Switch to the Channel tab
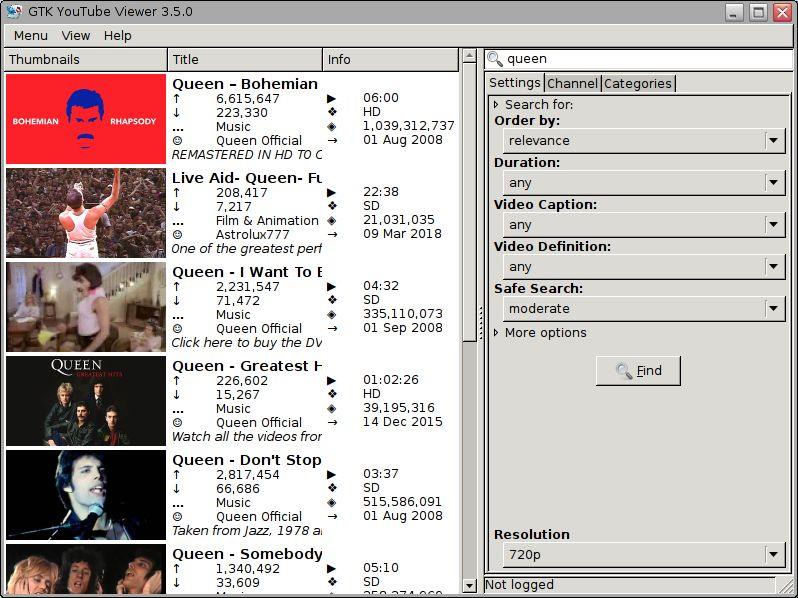Screen dimensions: 798x598 (573, 83)
